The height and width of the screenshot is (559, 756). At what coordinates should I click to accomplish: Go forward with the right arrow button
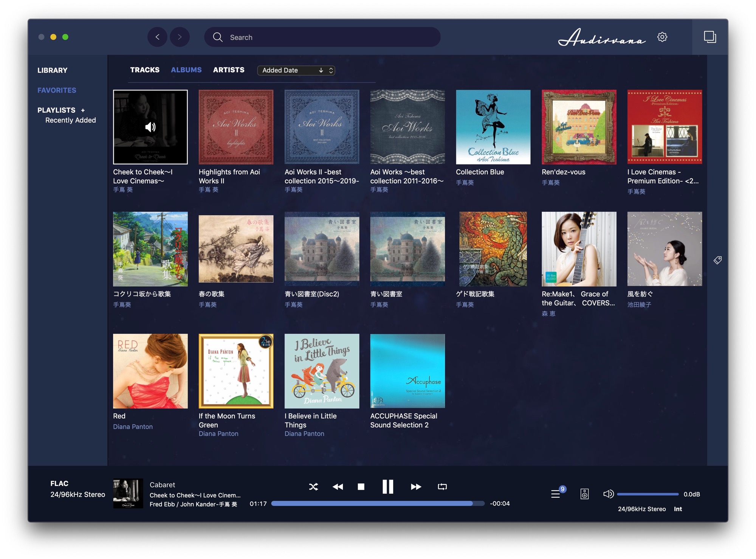click(180, 37)
